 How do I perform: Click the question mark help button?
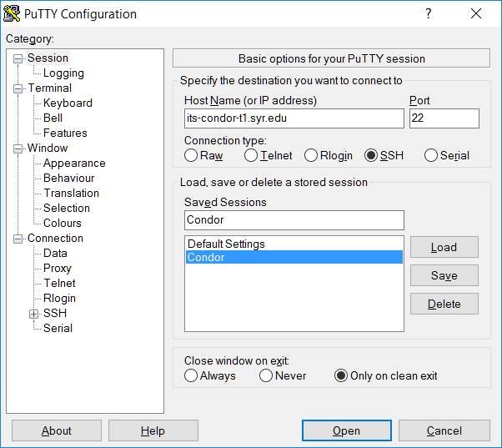(429, 13)
